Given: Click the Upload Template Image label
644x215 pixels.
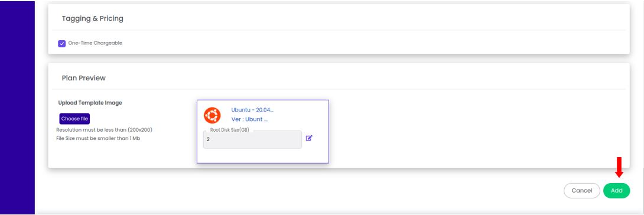Looking at the screenshot, I should coord(90,103).
